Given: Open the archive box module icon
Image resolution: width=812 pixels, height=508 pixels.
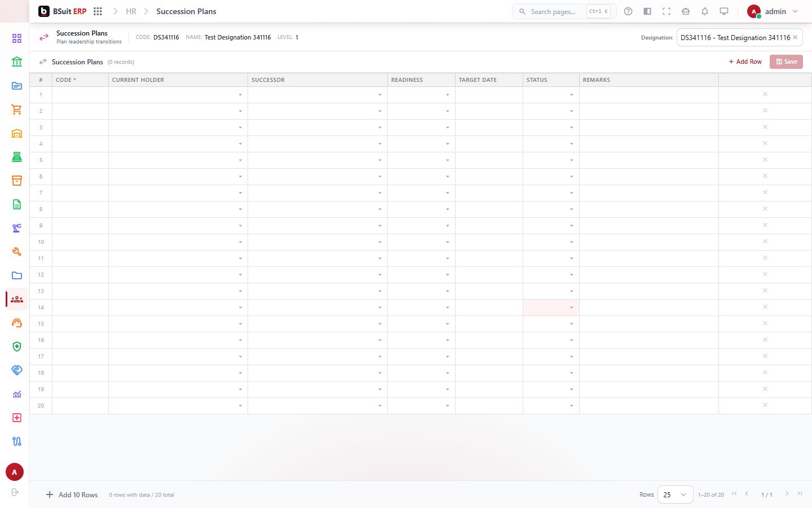Looking at the screenshot, I should (x=17, y=181).
